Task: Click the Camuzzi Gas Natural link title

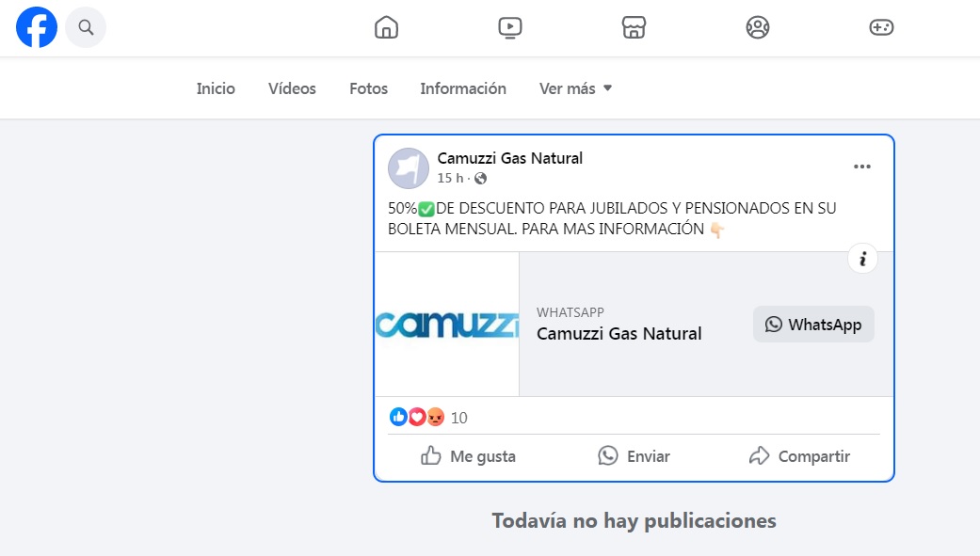Action: (619, 334)
